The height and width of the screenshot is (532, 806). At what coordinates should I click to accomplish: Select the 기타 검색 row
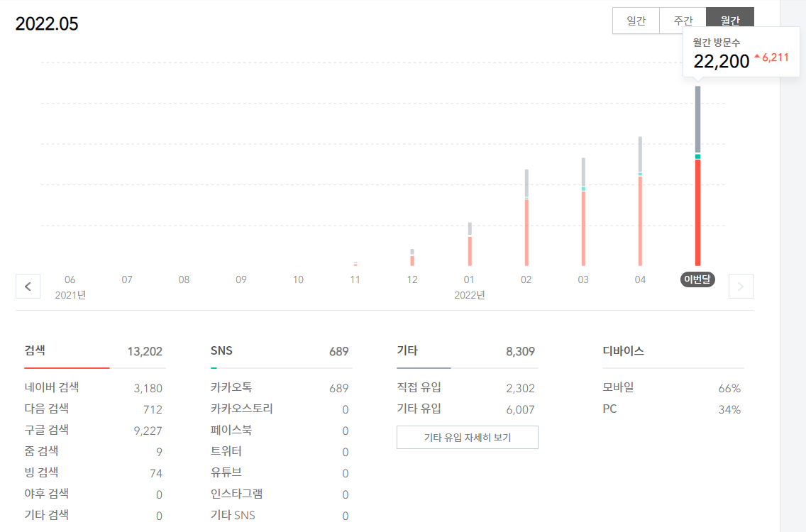[94, 516]
